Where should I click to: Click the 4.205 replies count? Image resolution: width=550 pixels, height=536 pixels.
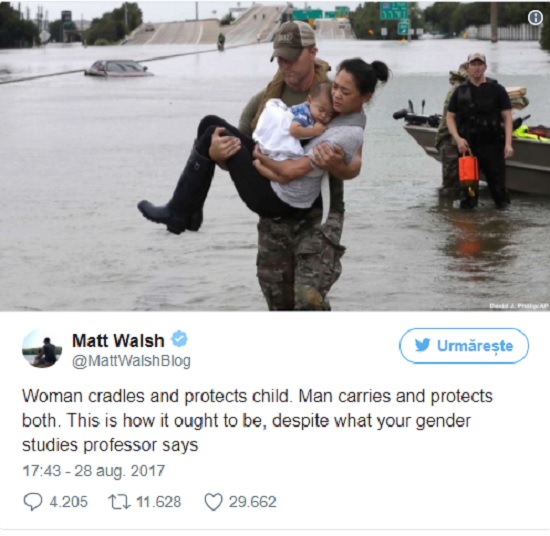[x=68, y=502]
